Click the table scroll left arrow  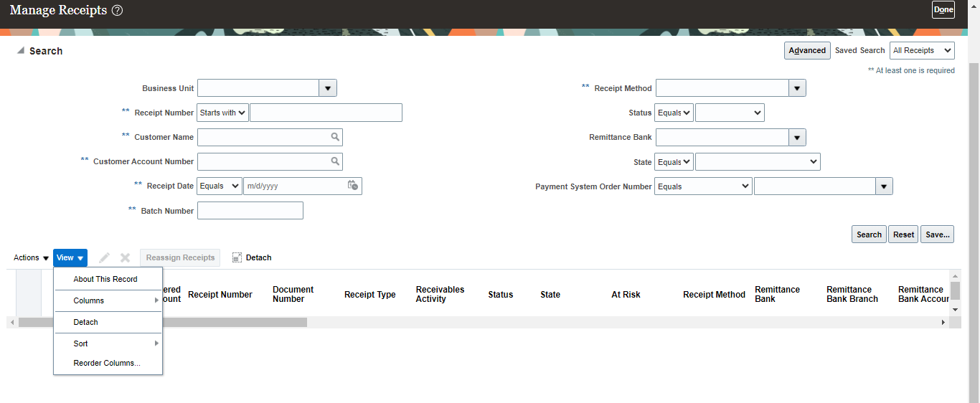pyautogui.click(x=11, y=323)
